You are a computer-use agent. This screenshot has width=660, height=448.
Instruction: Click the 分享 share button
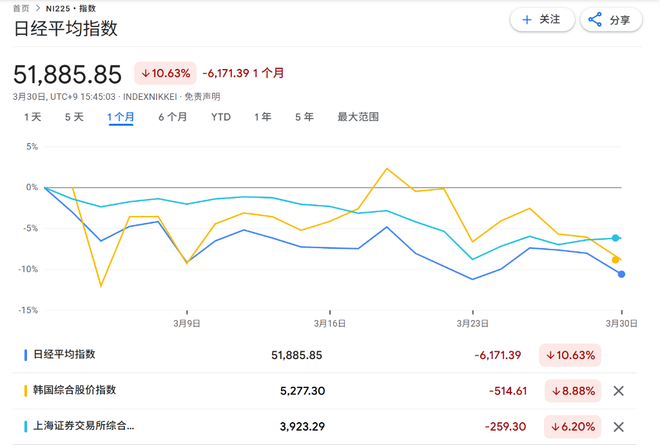click(x=609, y=19)
